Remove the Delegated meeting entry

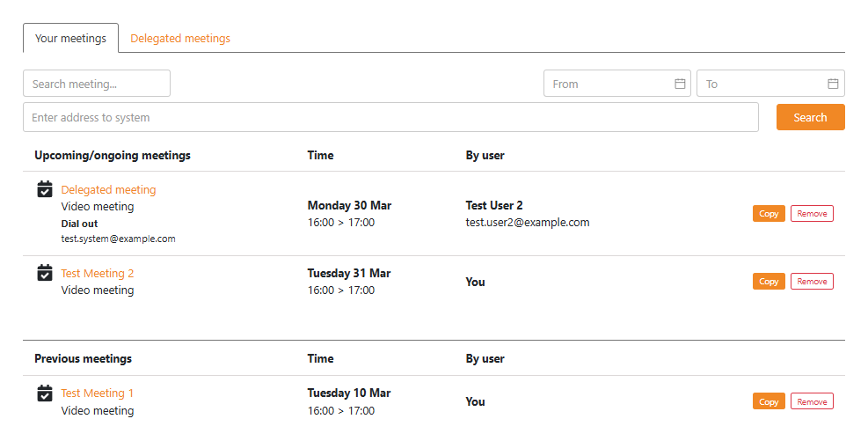pyautogui.click(x=812, y=214)
